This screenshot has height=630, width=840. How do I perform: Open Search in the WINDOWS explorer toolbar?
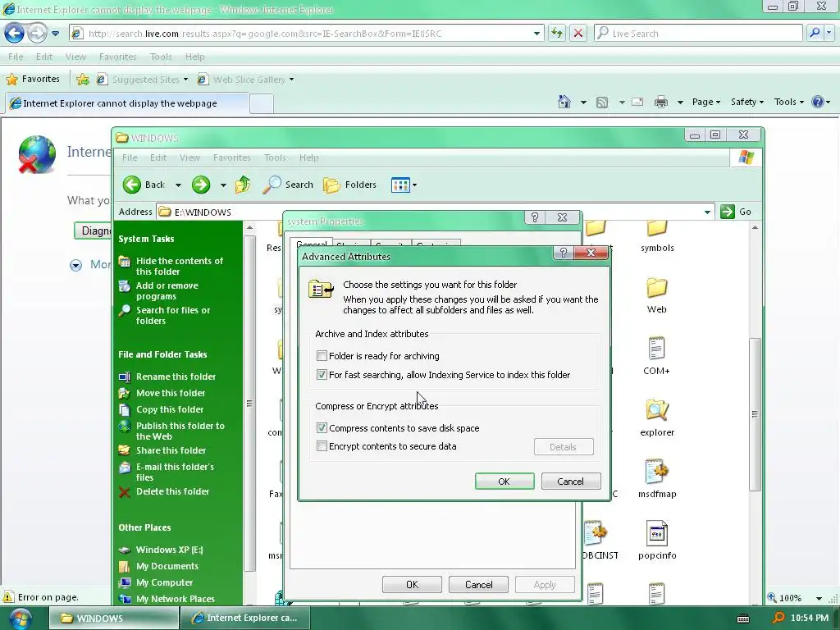[x=288, y=185]
